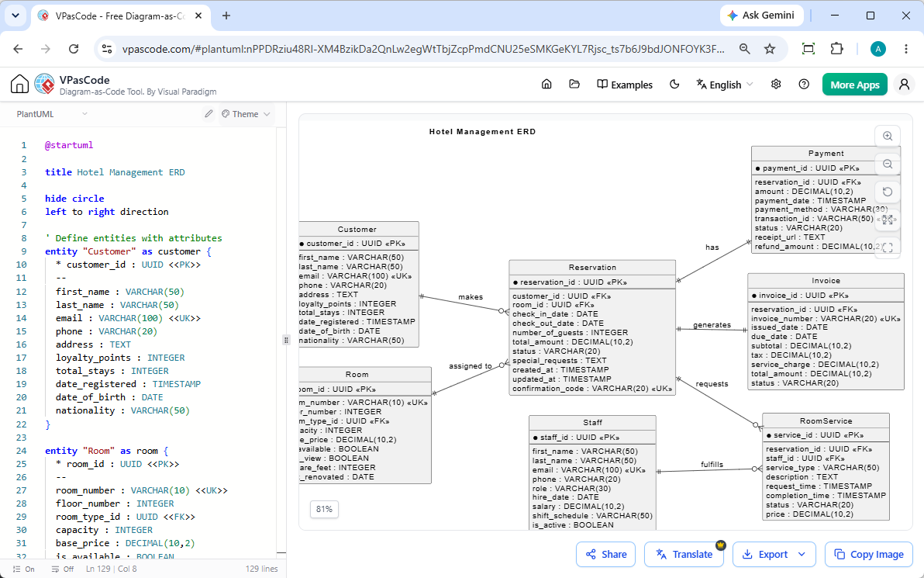Screen dimensions: 924x578
Task: Select the VPasCode browser tab
Action: (x=120, y=16)
